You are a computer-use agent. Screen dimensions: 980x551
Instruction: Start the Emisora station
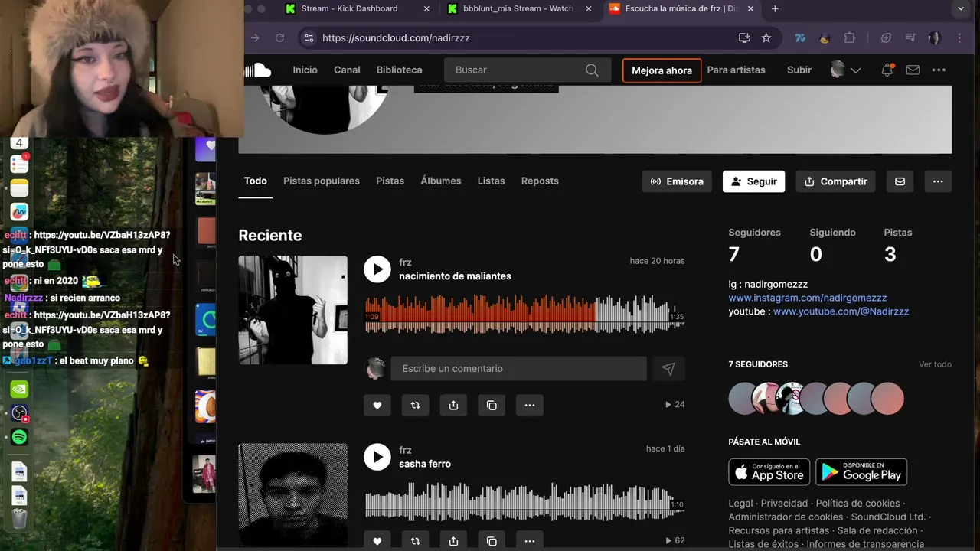click(677, 181)
